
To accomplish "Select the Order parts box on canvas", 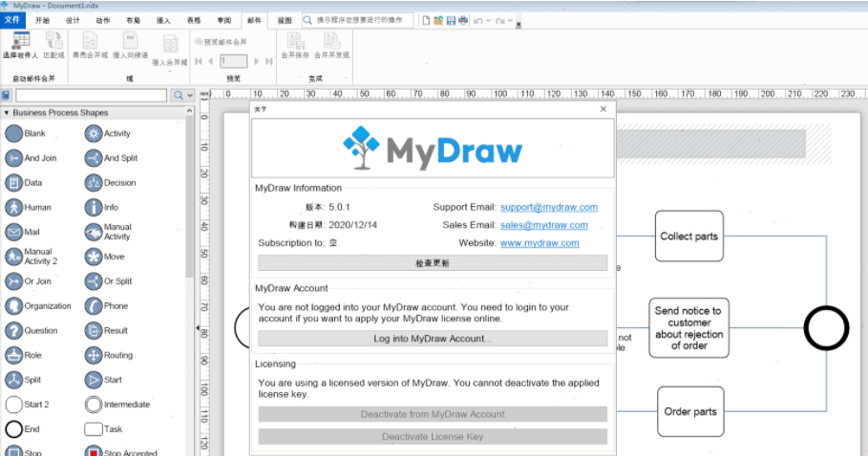I will [x=690, y=412].
